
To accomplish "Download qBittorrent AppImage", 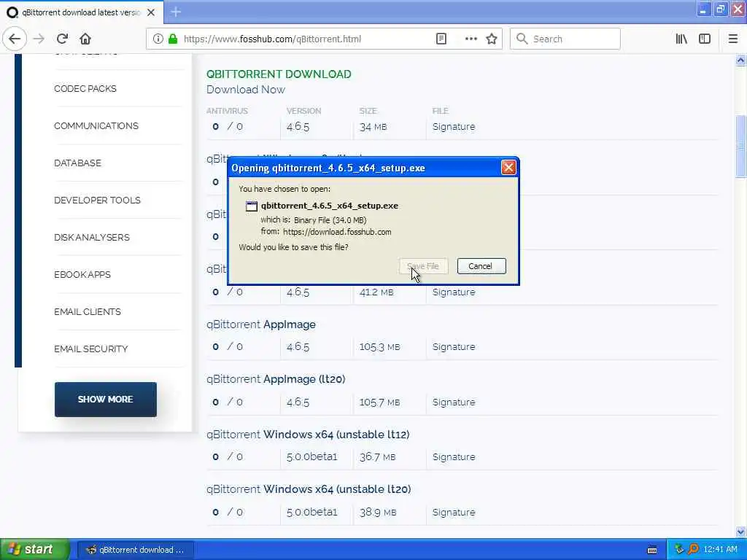I will click(261, 324).
